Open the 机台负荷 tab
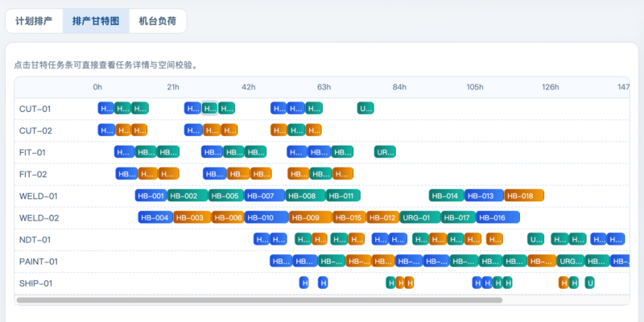This screenshot has width=644, height=322. click(157, 21)
